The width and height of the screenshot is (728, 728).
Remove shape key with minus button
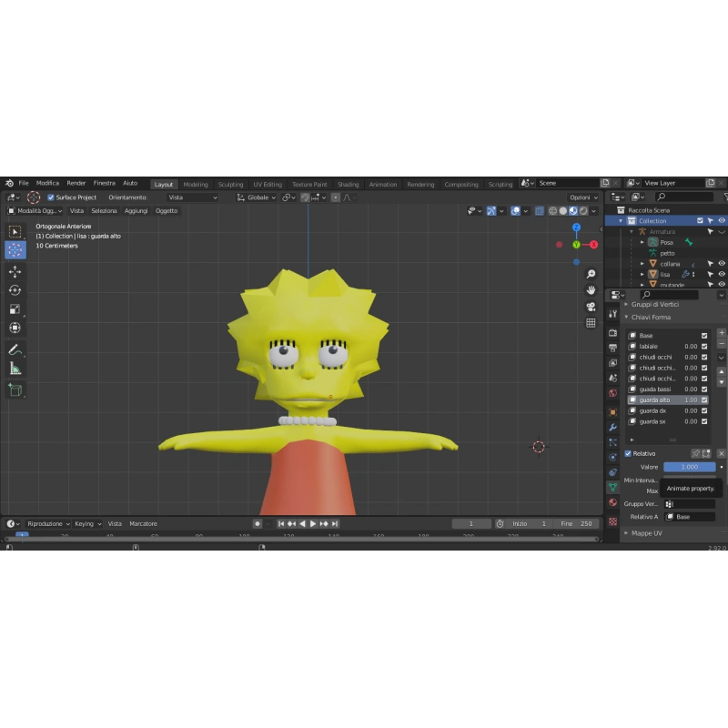coord(722,344)
